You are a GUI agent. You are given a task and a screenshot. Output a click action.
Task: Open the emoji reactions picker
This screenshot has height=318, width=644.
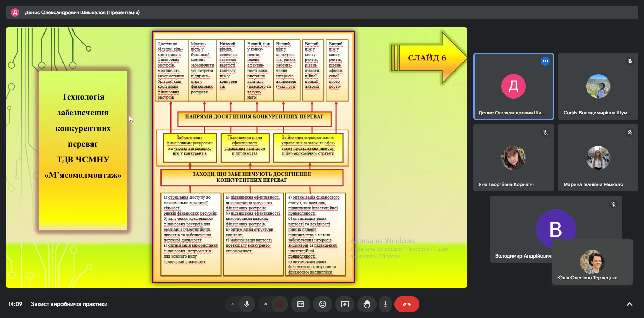pos(323,304)
